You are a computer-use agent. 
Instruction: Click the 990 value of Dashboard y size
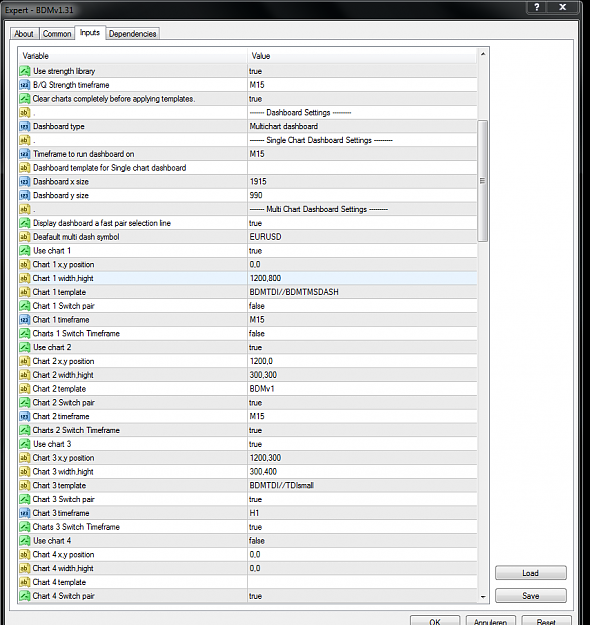click(x=256, y=195)
